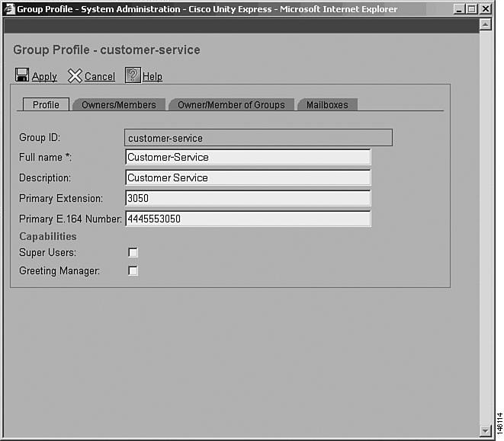The image size is (504, 441).
Task: Click the 'Primary E.164 Number:' label
Action: (70, 219)
